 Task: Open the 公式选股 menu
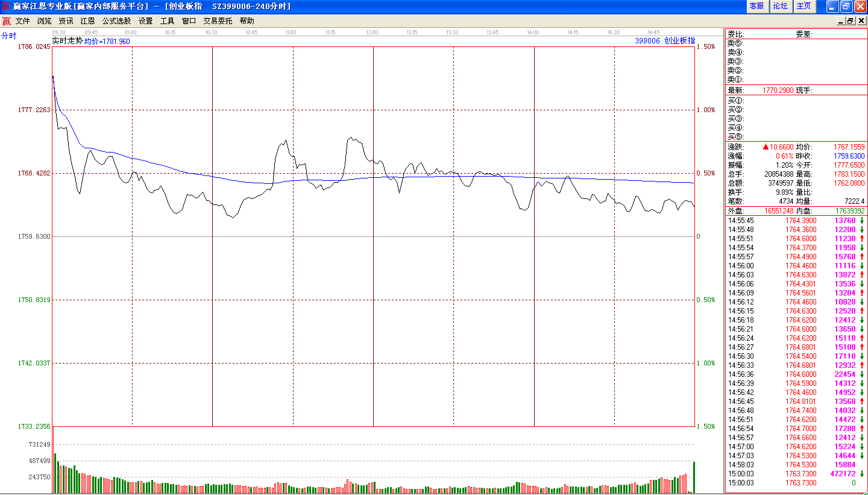pyautogui.click(x=116, y=20)
